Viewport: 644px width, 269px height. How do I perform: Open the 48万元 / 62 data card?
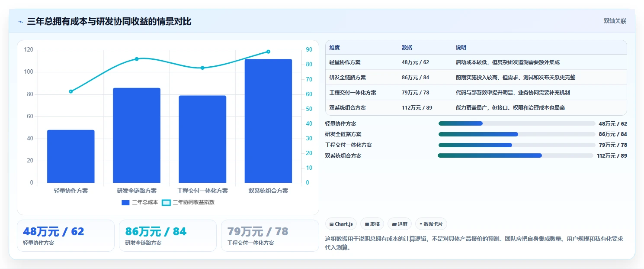coord(66,236)
